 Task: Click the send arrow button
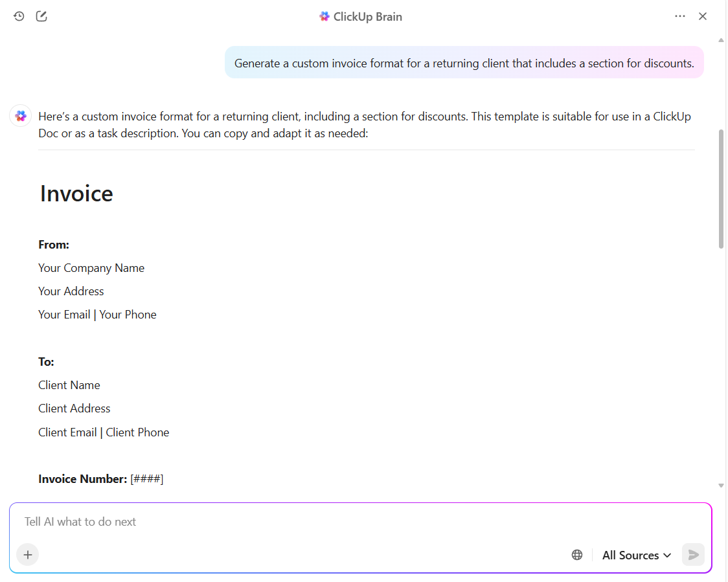(693, 555)
